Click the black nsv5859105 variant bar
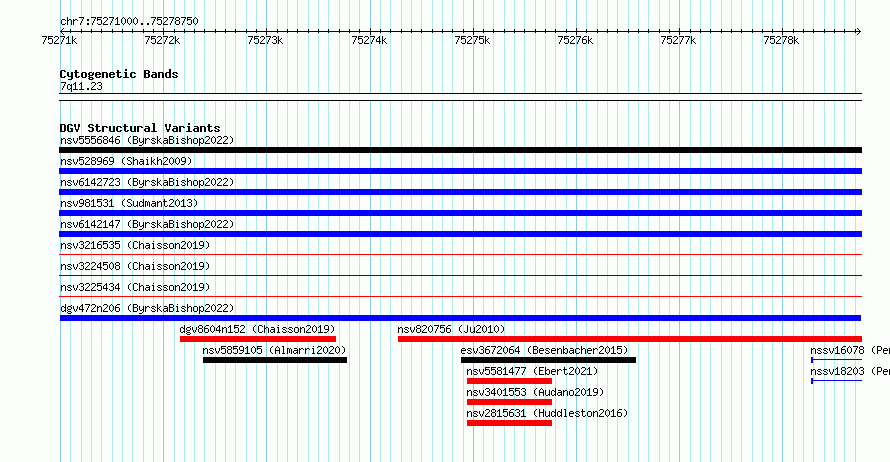The width and height of the screenshot is (890, 462). click(275, 360)
